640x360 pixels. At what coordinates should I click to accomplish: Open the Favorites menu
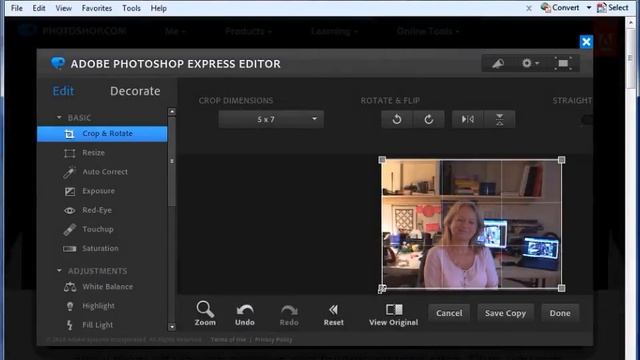pos(97,8)
